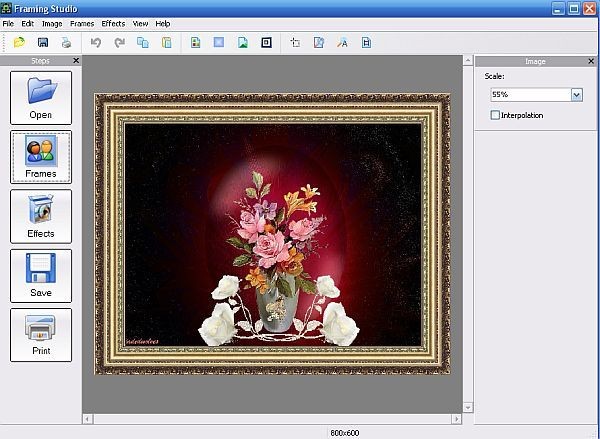Click the vertical scrollbar up arrow
Viewport: 600px width, 439px height.
(x=468, y=60)
